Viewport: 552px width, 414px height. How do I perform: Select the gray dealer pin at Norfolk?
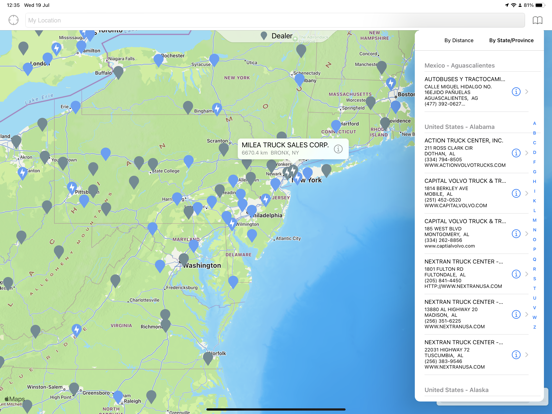[x=208, y=358]
